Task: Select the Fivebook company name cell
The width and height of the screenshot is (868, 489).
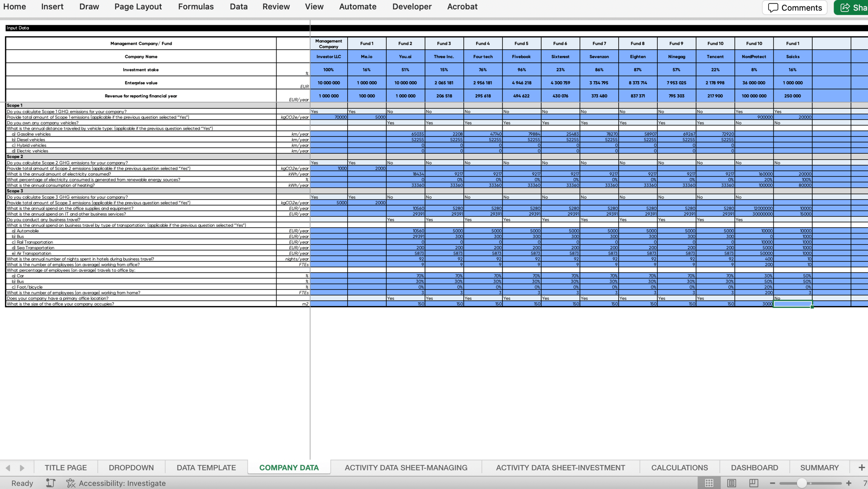Action: pos(522,56)
